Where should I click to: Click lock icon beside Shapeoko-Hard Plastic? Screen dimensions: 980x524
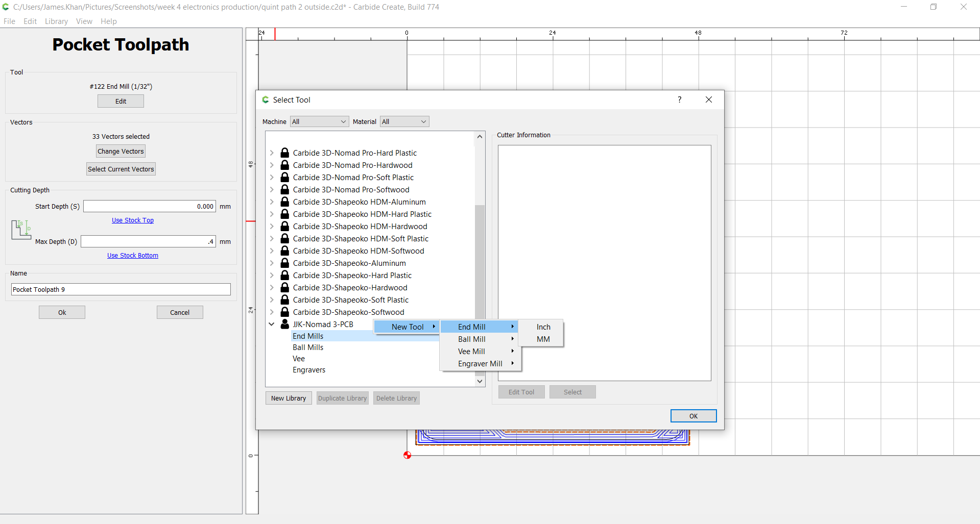click(285, 275)
